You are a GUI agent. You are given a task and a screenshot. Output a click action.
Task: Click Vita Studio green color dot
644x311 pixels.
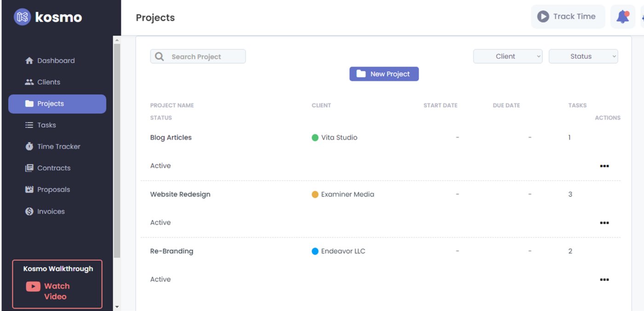point(315,137)
